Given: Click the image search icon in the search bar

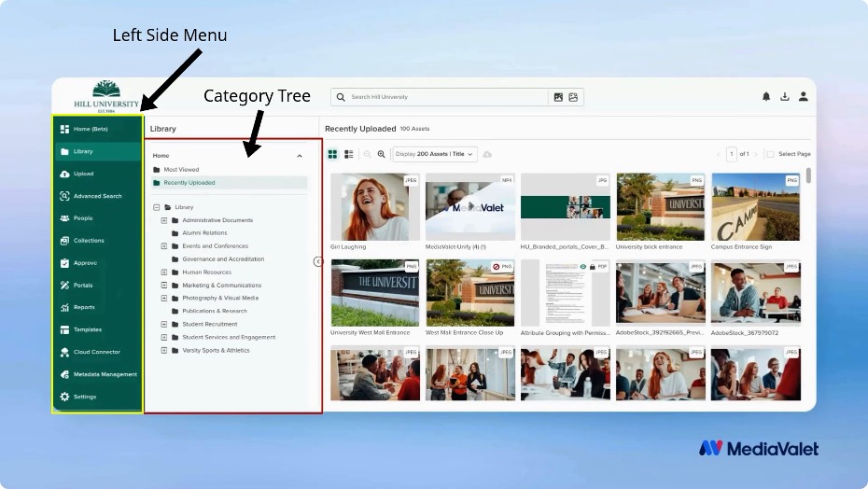Looking at the screenshot, I should pos(558,97).
